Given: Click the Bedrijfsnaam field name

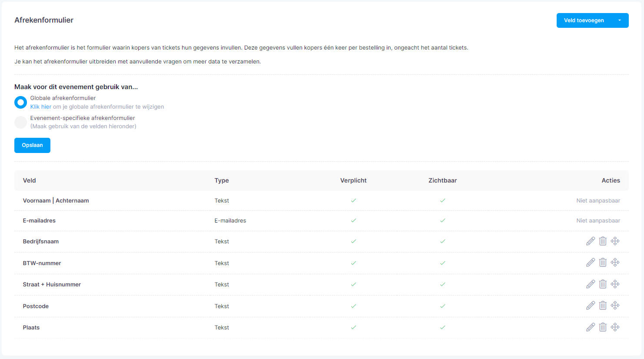Looking at the screenshot, I should coord(41,241).
